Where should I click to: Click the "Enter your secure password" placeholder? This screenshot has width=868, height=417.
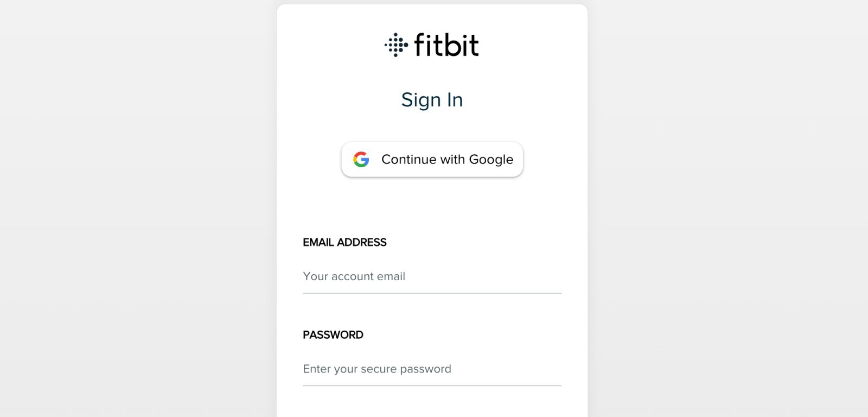(x=377, y=369)
